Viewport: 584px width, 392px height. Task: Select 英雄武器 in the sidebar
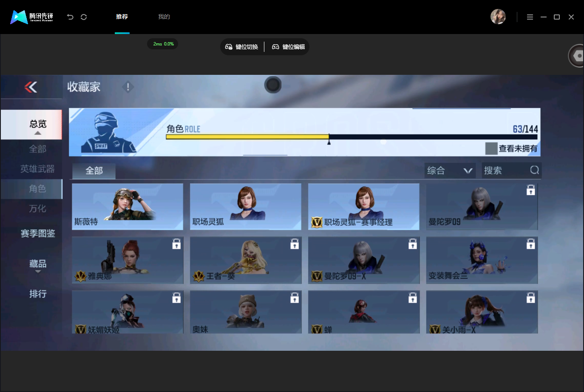[37, 169]
